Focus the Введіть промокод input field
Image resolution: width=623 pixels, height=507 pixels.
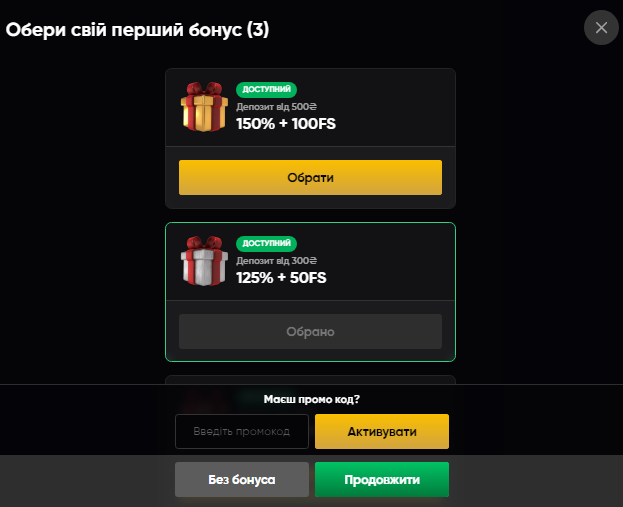pyautogui.click(x=242, y=432)
